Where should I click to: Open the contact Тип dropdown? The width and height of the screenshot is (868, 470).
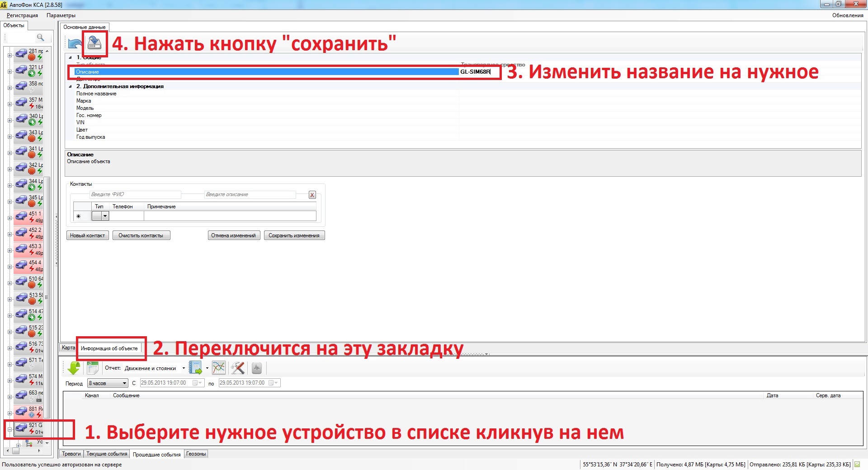pyautogui.click(x=105, y=216)
